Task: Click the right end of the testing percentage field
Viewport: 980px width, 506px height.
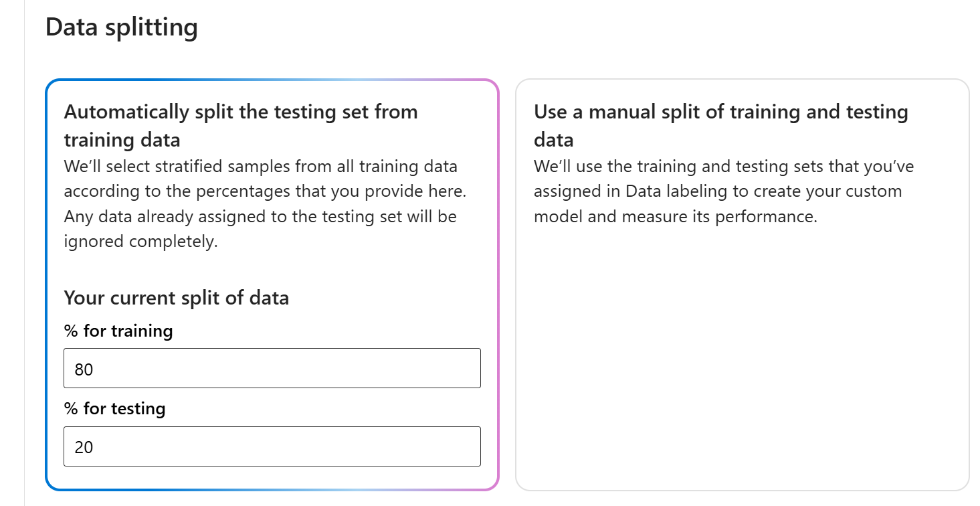Action: (462, 446)
